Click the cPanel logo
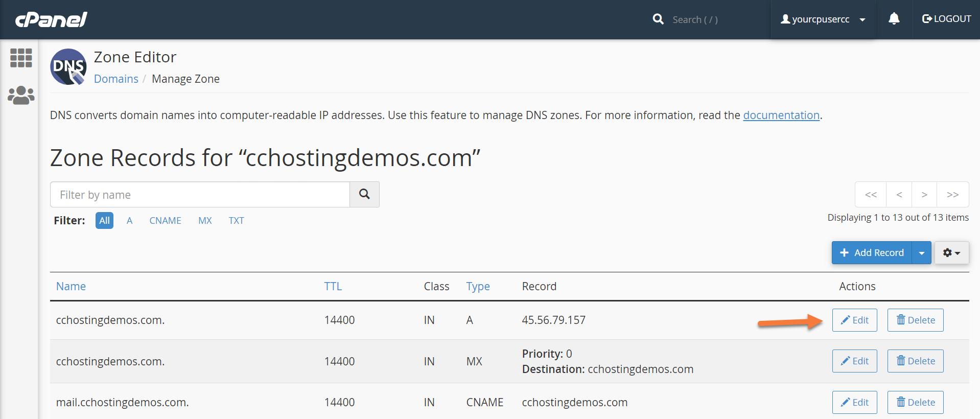Viewport: 980px width, 419px height. coord(51,19)
